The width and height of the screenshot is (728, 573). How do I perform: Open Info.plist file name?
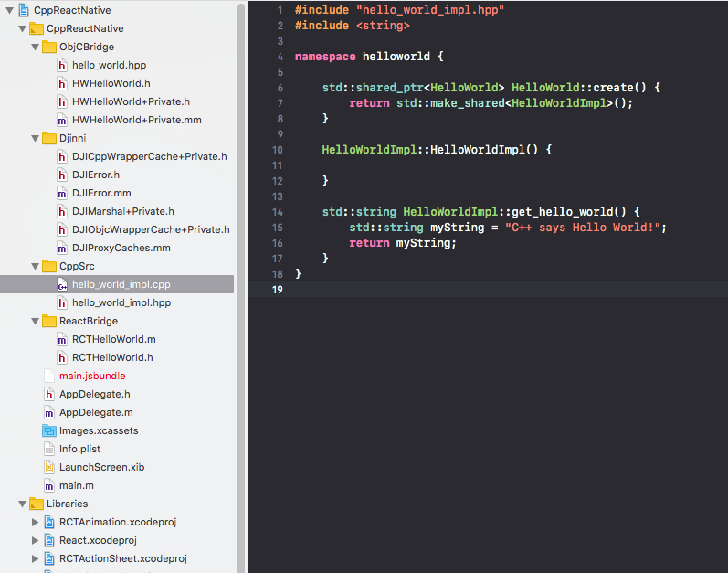click(x=79, y=450)
